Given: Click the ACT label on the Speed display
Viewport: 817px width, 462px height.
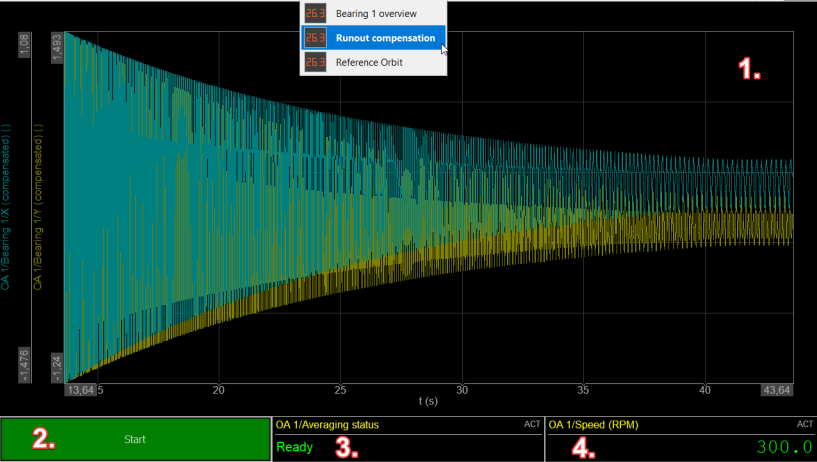Looking at the screenshot, I should (x=805, y=424).
